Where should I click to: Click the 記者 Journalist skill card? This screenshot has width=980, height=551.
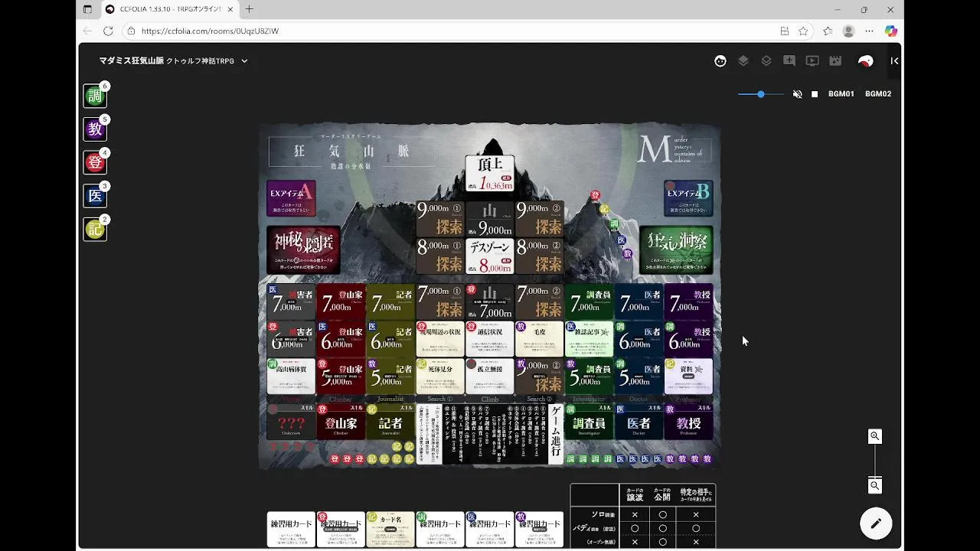pos(390,422)
